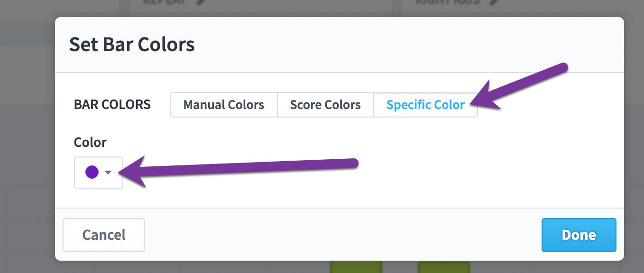The height and width of the screenshot is (273, 644).
Task: Select the right green chart bar
Action: point(444,267)
